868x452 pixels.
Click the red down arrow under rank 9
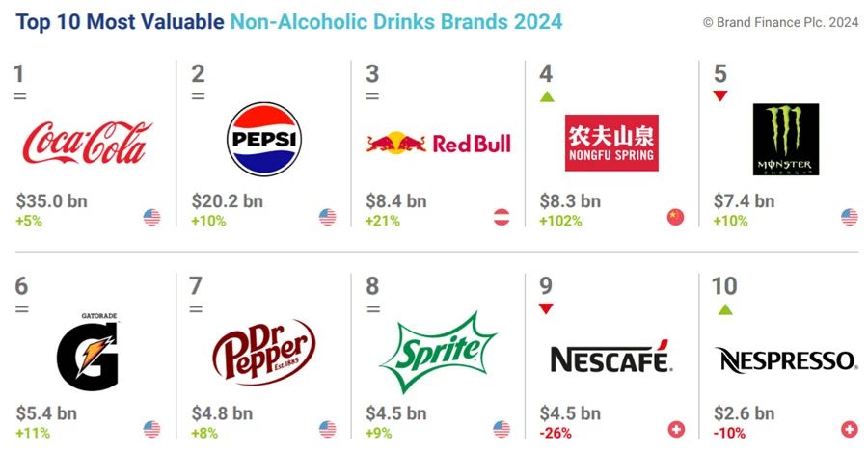click(546, 308)
